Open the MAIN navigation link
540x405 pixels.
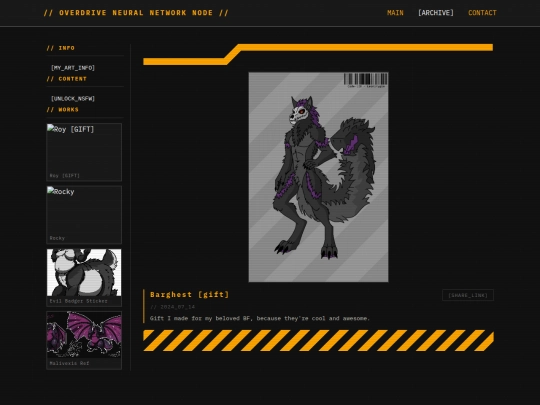pyautogui.click(x=395, y=13)
